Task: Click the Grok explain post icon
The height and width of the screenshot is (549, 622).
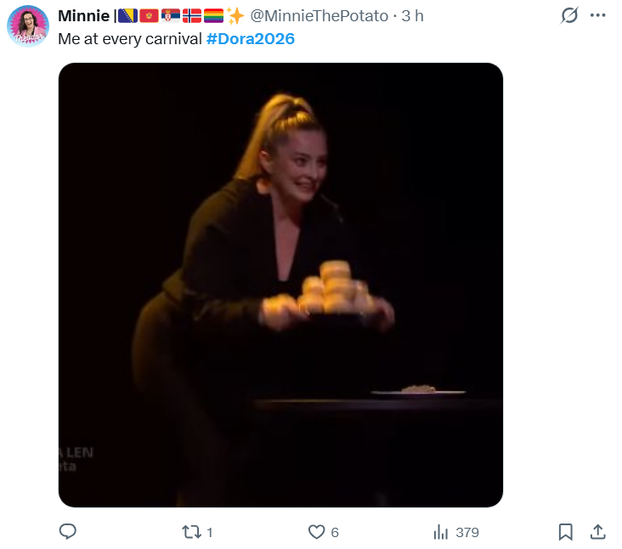Action: [x=569, y=16]
